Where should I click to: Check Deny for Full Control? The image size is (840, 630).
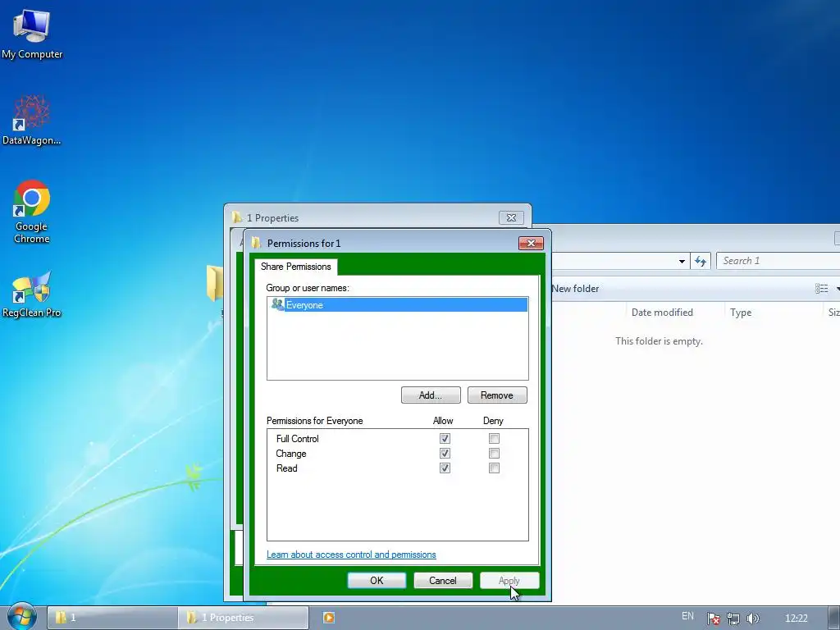[494, 438]
